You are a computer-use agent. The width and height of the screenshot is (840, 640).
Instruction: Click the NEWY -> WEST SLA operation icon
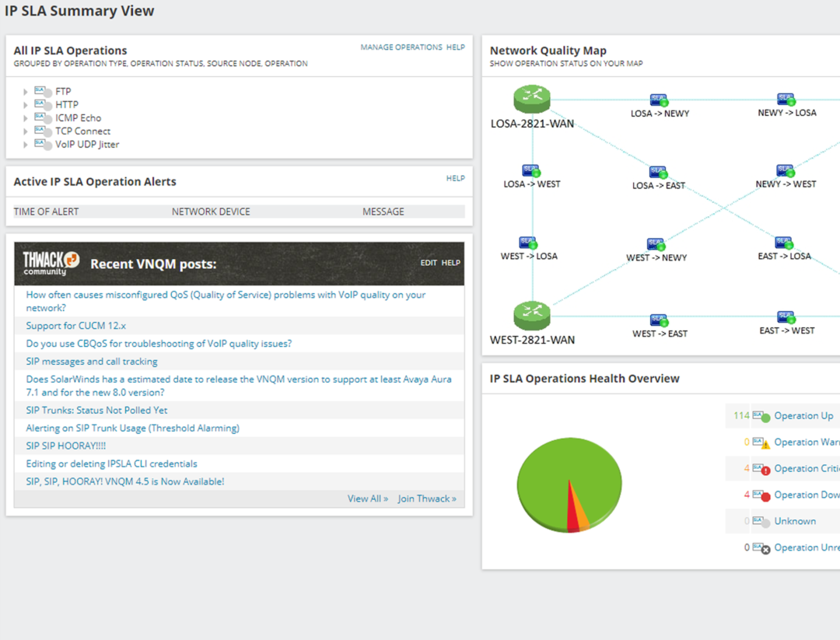[786, 171]
